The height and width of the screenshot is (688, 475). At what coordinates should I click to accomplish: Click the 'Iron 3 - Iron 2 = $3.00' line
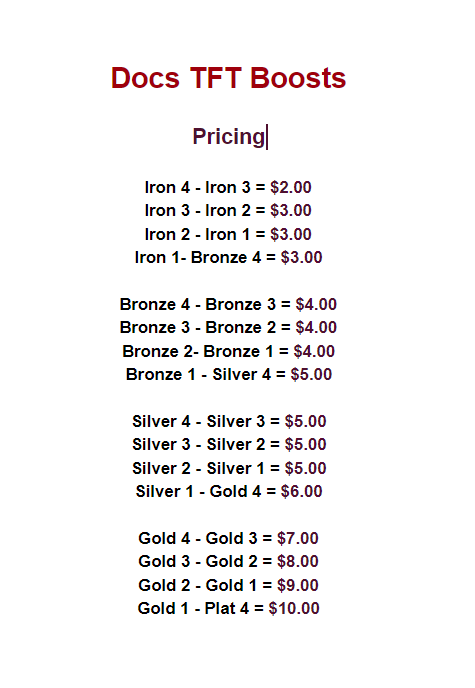pyautogui.click(x=228, y=211)
